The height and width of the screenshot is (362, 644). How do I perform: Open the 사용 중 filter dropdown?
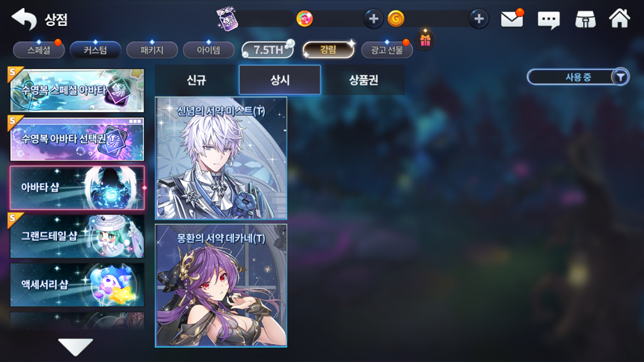[578, 77]
